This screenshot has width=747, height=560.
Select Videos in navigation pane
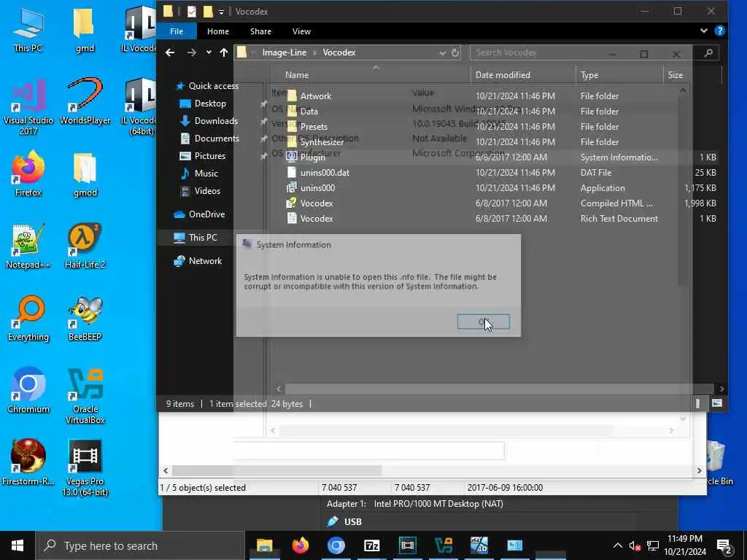(201, 191)
